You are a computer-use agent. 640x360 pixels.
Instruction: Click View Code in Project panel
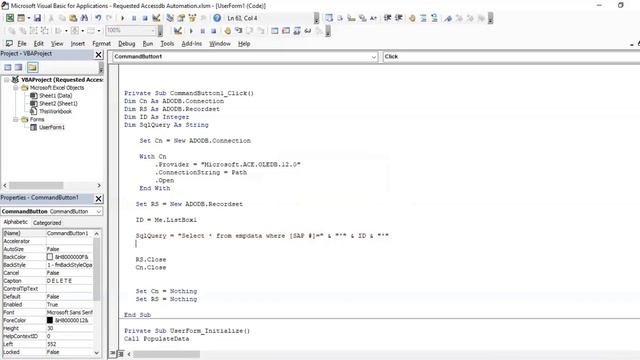[x=8, y=67]
